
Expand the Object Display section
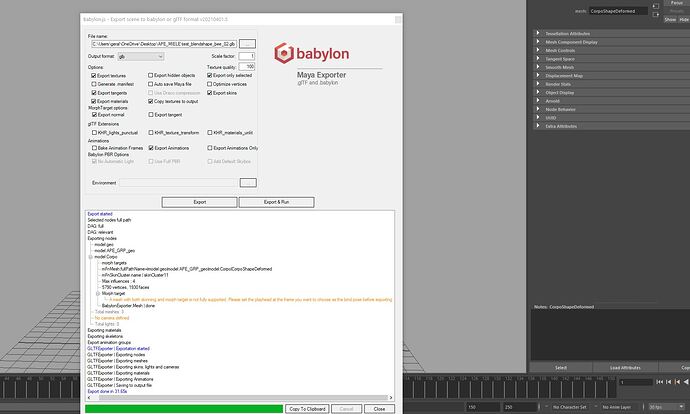pos(538,92)
